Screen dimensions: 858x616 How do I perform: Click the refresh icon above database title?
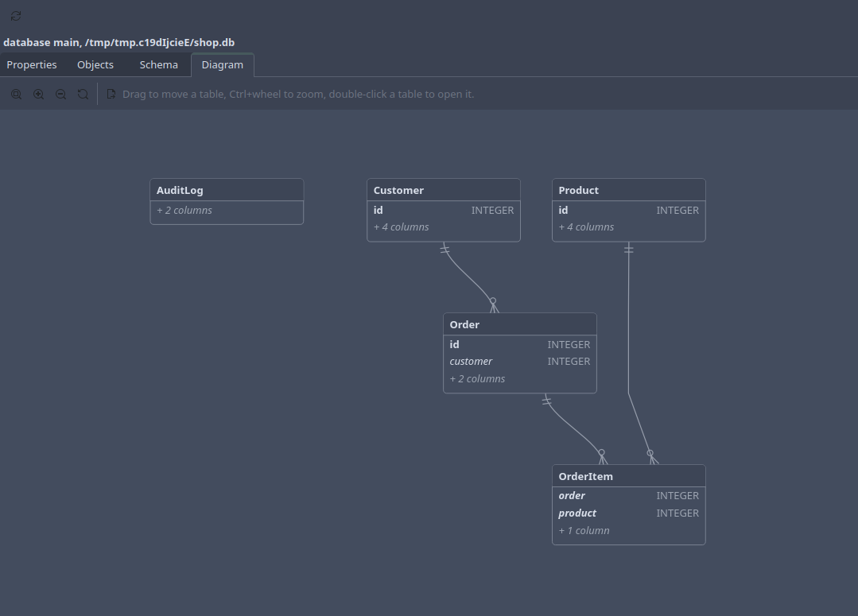click(x=16, y=17)
